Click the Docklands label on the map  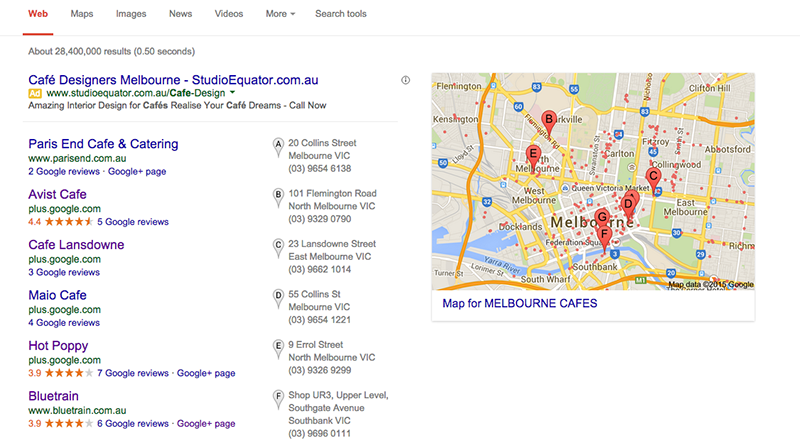(520, 227)
